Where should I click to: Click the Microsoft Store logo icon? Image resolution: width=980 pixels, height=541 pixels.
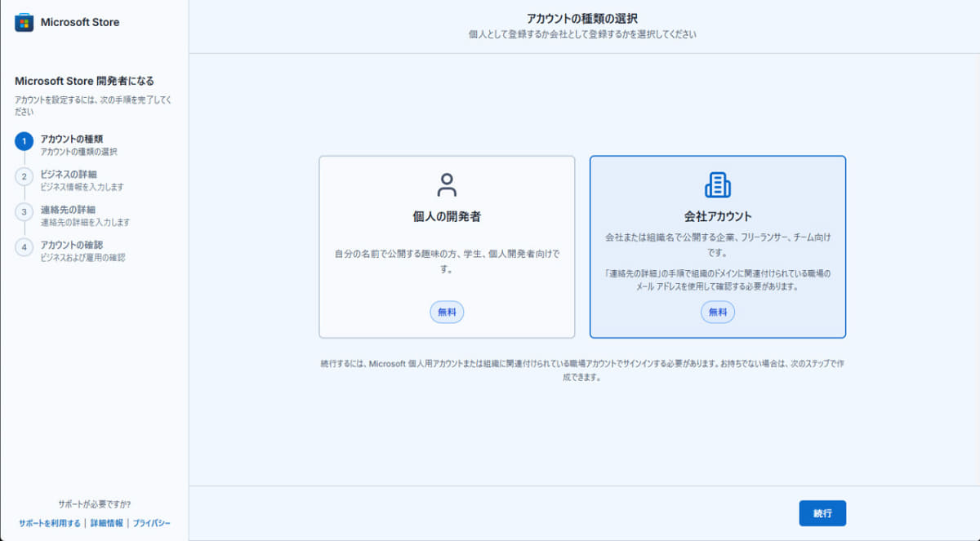24,22
